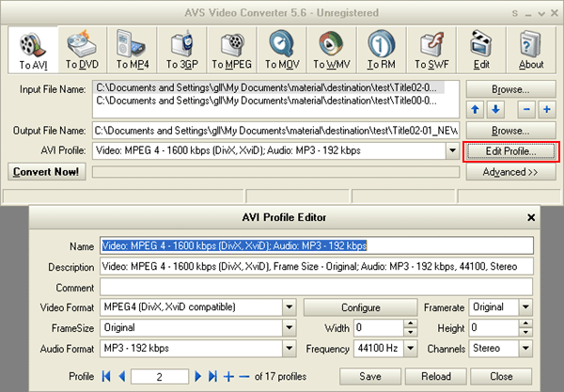The image size is (564, 392).
Task: Start conversion with Convert Now button
Action: click(46, 172)
